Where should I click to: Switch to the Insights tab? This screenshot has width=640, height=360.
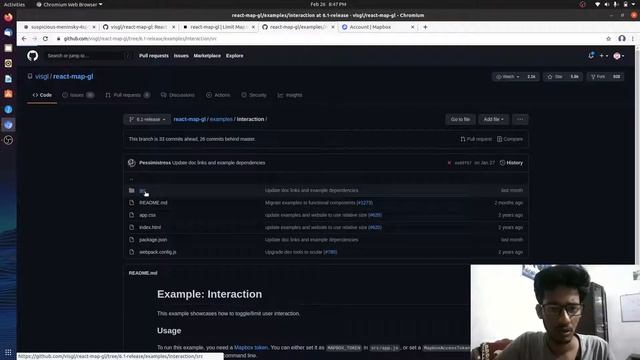point(290,95)
